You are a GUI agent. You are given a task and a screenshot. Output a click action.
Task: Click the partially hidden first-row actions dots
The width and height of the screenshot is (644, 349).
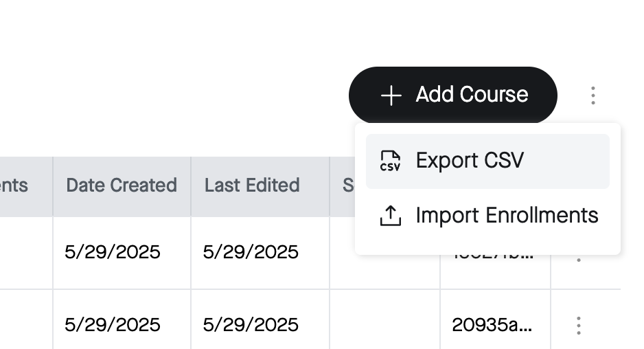click(x=579, y=260)
